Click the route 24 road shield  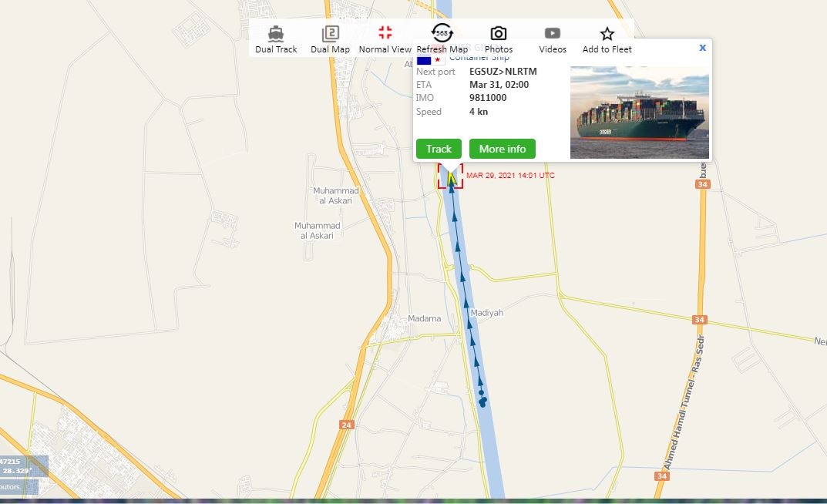[x=347, y=425]
